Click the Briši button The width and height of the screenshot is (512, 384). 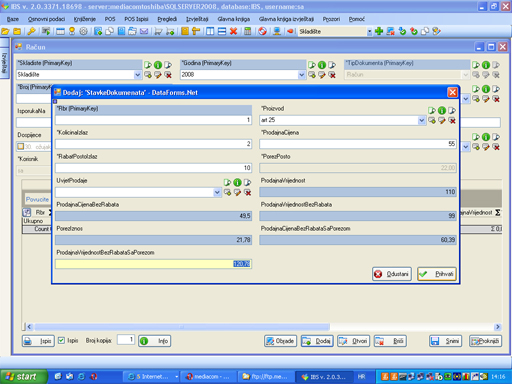390,341
